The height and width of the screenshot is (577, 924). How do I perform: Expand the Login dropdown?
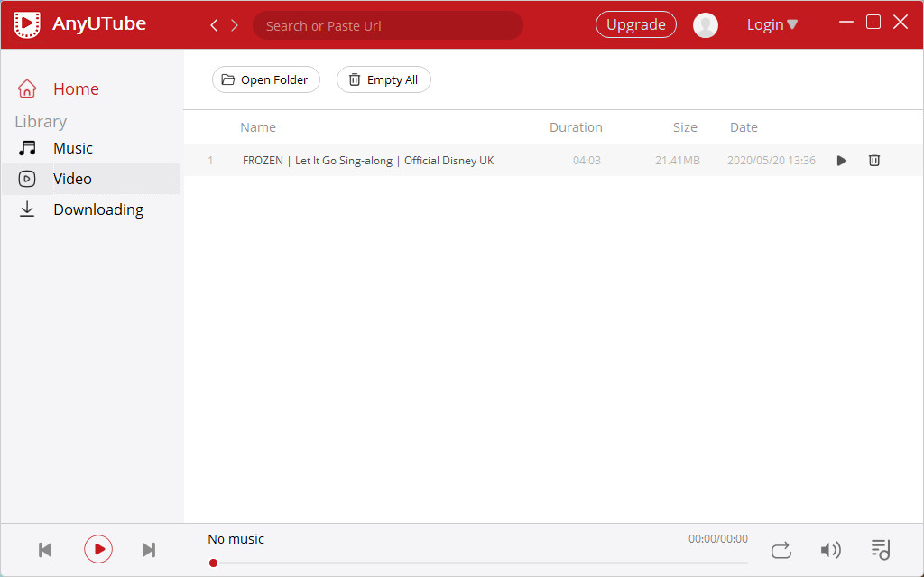(x=772, y=24)
